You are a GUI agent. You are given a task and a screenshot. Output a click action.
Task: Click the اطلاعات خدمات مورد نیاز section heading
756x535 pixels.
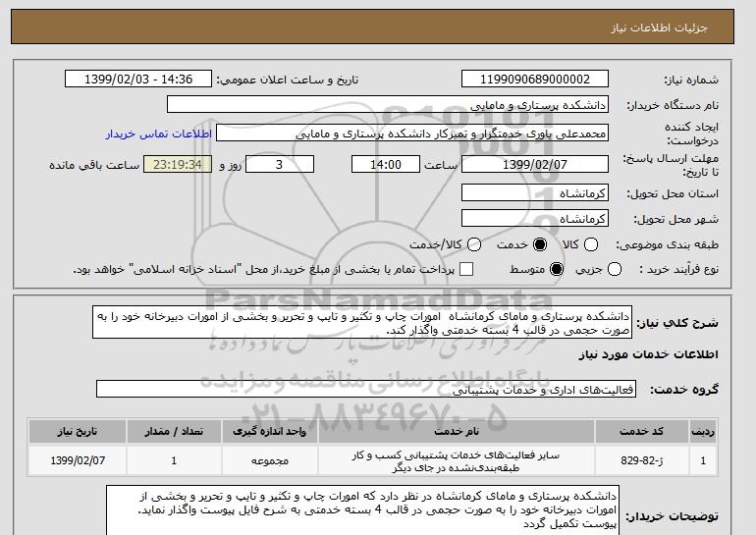click(648, 354)
